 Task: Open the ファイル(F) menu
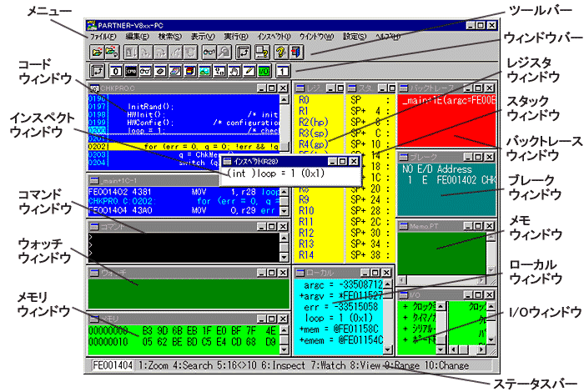click(103, 37)
